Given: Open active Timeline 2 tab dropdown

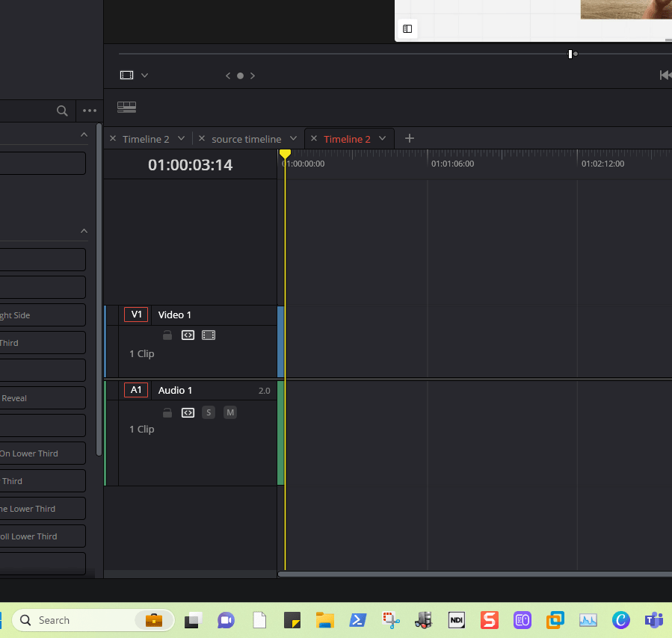Looking at the screenshot, I should 382,138.
